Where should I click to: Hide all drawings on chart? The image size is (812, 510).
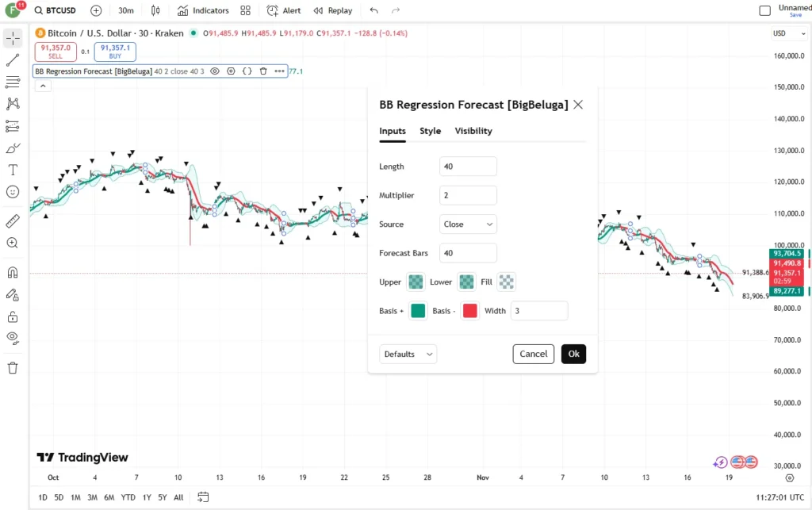(13, 339)
